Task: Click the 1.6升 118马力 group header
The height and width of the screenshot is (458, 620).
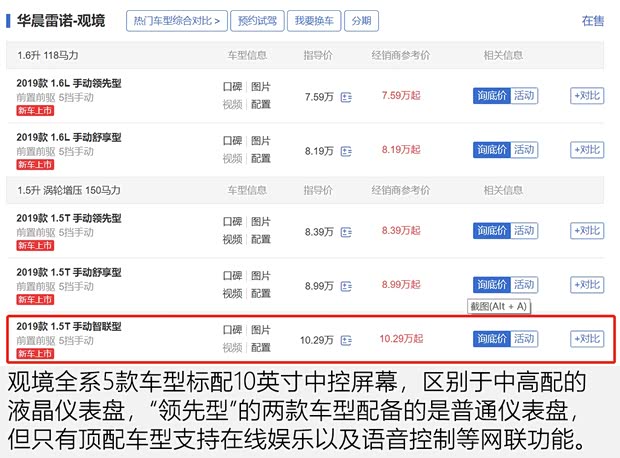Action: tap(47, 55)
